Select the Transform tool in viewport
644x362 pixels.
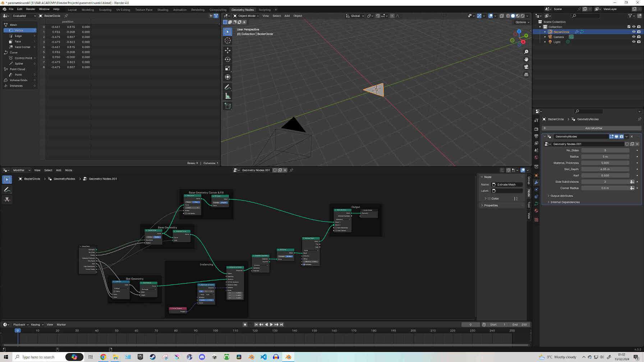227,77
